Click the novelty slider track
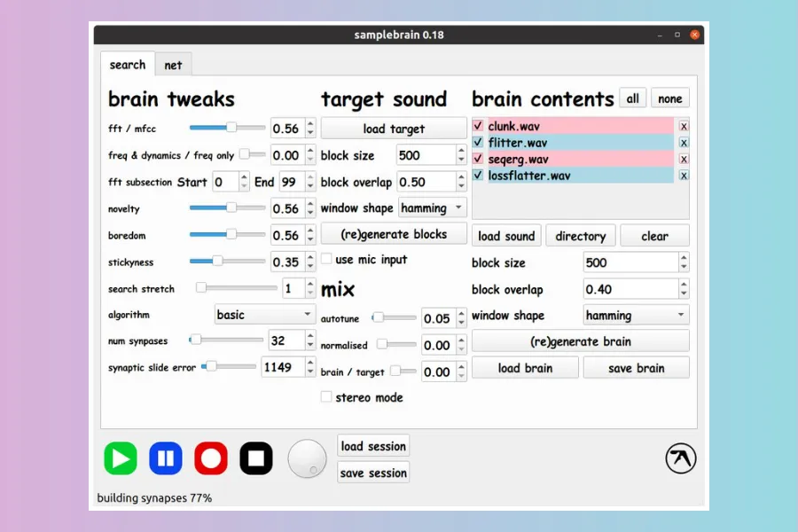798x532 pixels. (227, 207)
